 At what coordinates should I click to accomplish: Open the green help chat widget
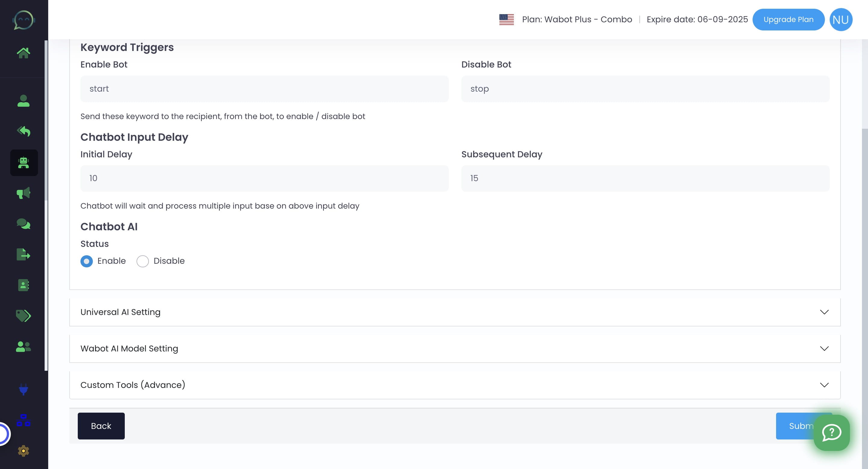[831, 432]
